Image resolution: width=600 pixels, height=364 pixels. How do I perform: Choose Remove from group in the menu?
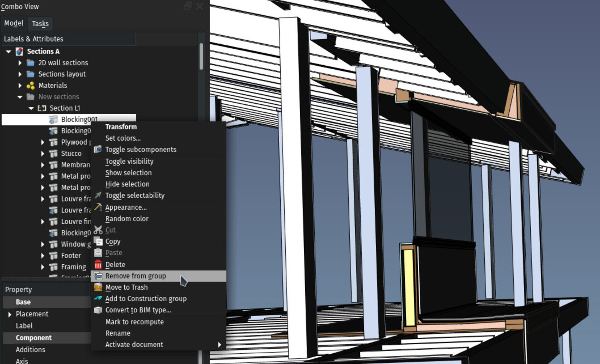[136, 276]
